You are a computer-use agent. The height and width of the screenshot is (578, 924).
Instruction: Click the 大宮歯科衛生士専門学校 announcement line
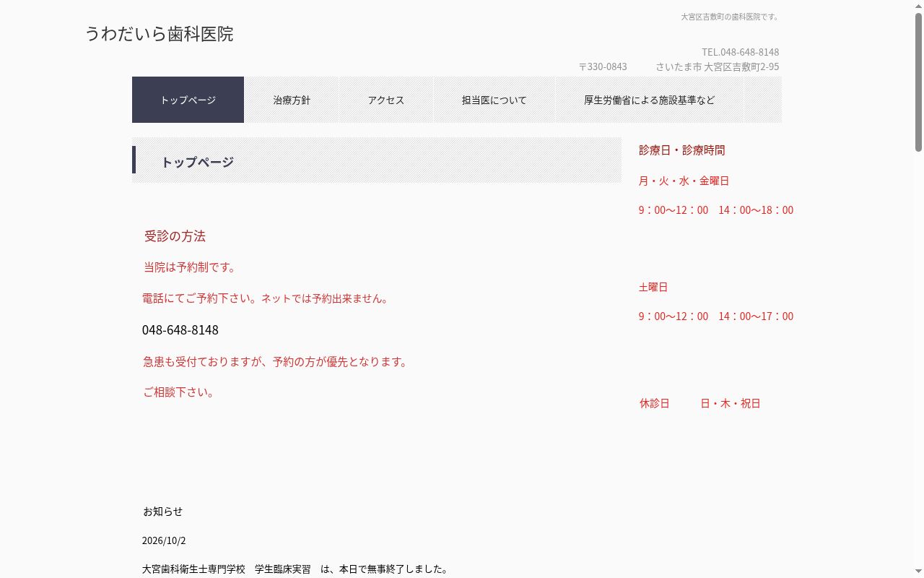click(x=295, y=569)
